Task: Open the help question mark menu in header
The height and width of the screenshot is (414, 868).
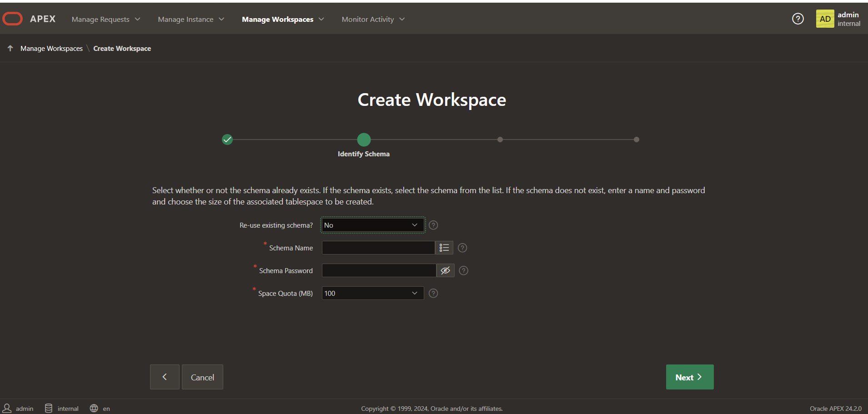Action: coord(798,19)
